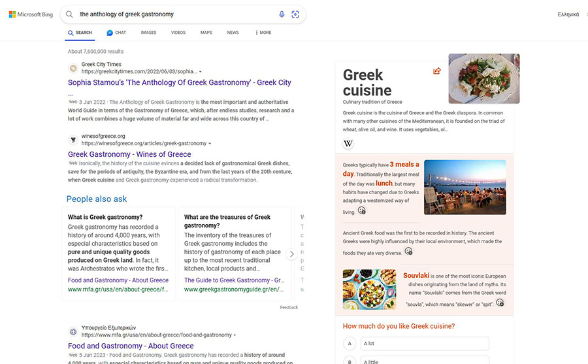The image size is (588, 364).
Task: Share the Greek cuisine panel
Action: pyautogui.click(x=436, y=71)
